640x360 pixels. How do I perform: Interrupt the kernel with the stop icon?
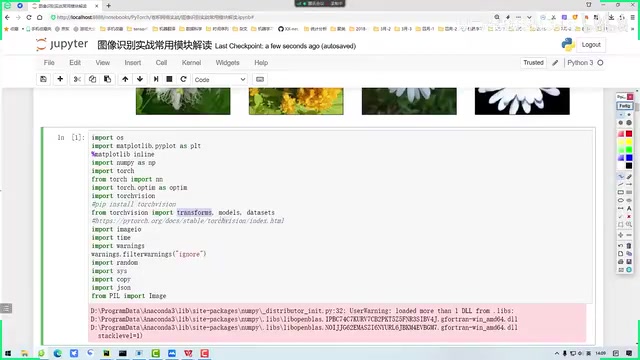(x=169, y=79)
